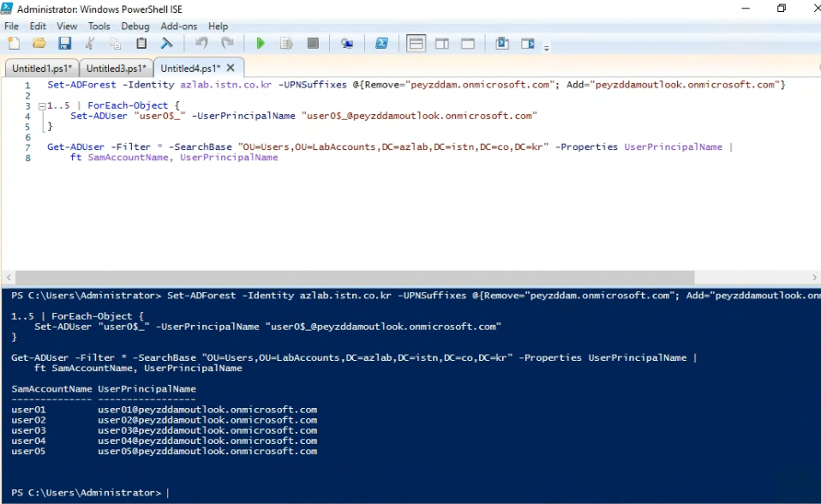Open the View menu
The height and width of the screenshot is (504, 821).
(67, 27)
